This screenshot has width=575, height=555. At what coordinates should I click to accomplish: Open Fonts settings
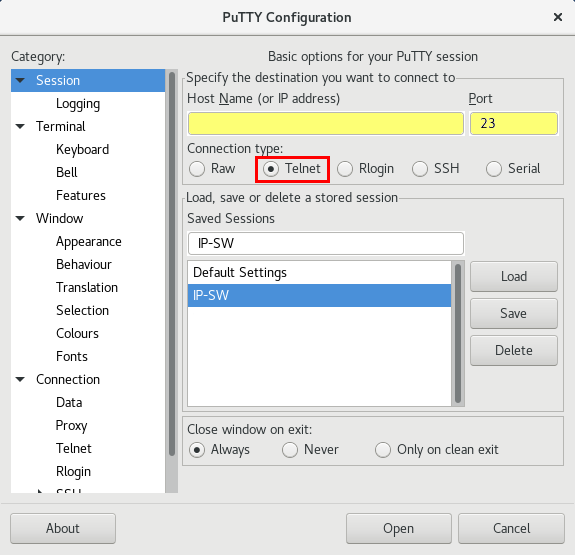coord(72,357)
